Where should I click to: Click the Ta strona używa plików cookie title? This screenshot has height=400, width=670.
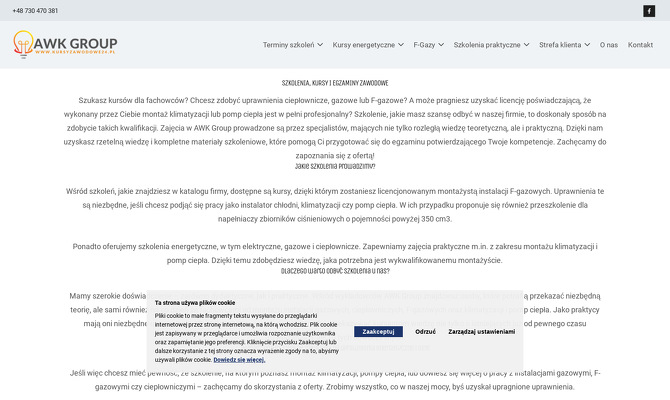pos(195,303)
